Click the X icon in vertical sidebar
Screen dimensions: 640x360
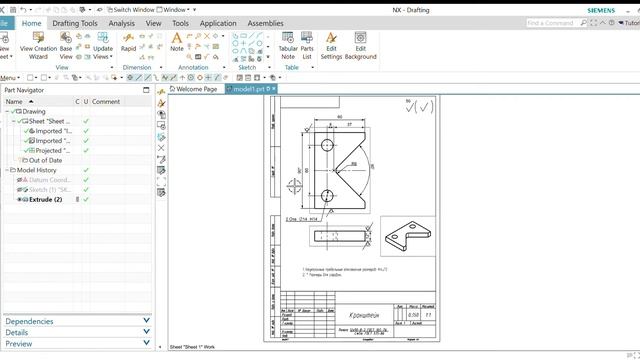point(161,148)
